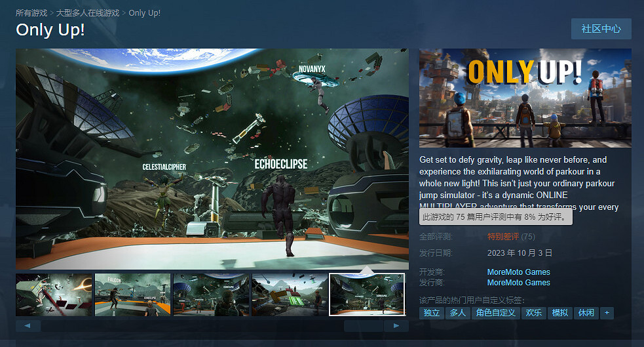
Task: Click the left arrow of the thumbnail scroller
Action: [28, 325]
